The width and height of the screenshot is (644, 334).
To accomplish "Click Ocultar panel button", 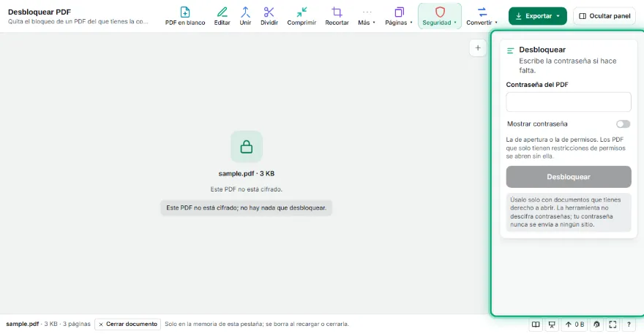I will point(604,16).
